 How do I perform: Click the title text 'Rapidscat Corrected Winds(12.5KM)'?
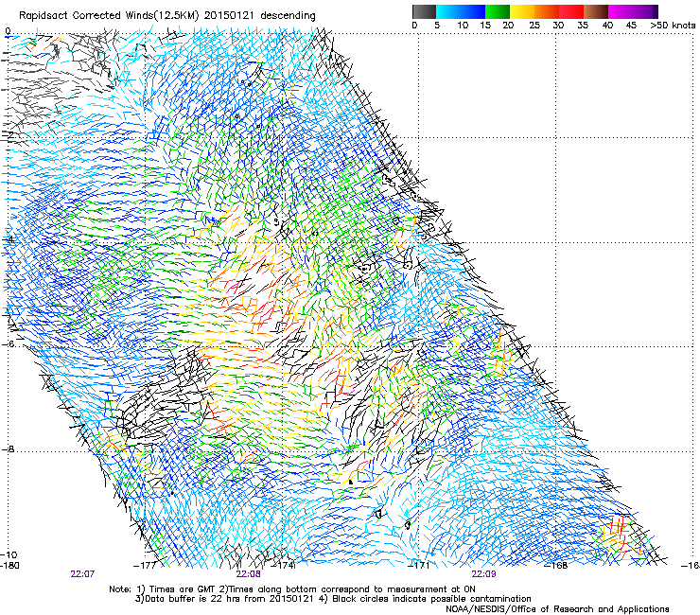[109, 16]
